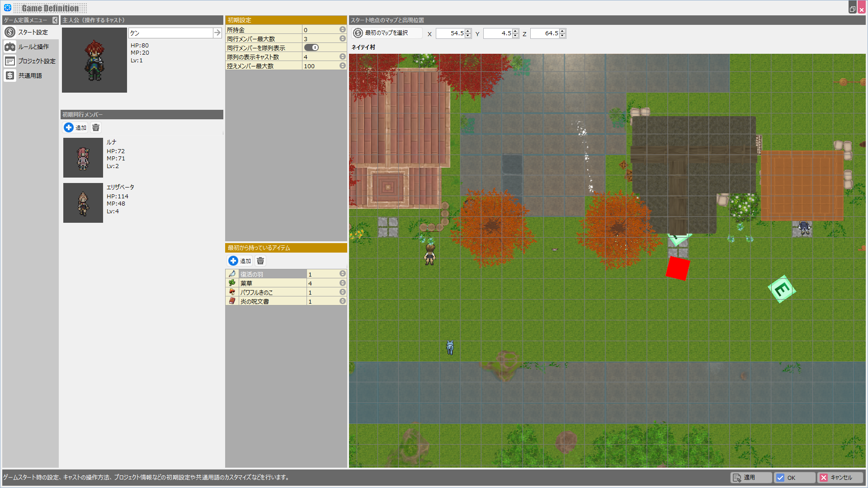Delete starting item using trash icon
Viewport: 868px width, 488px height.
tap(260, 261)
